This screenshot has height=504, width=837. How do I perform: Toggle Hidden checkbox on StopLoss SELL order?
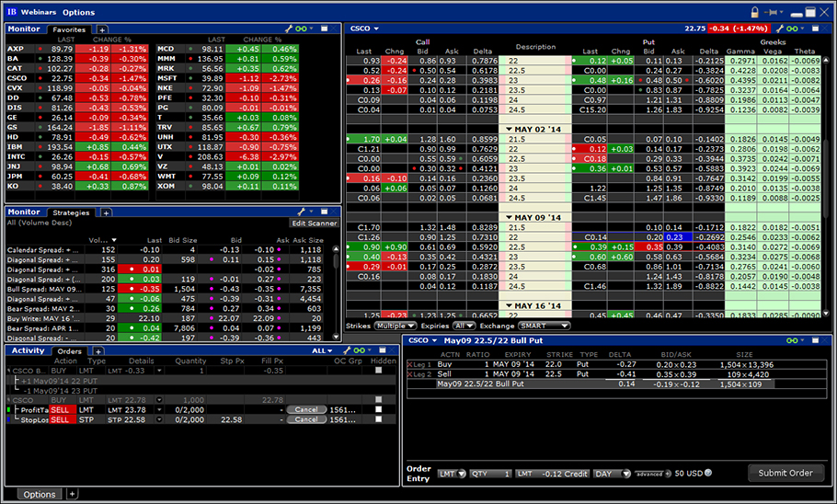pyautogui.click(x=378, y=419)
